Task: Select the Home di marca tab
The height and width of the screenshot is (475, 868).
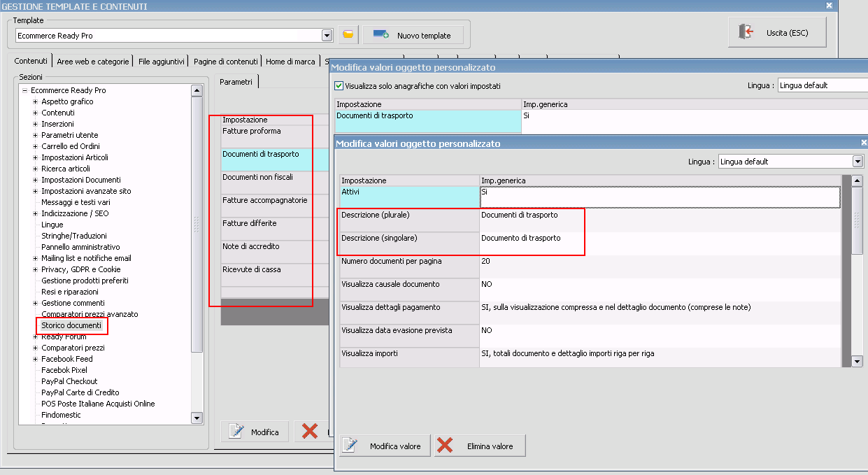Action: 290,62
